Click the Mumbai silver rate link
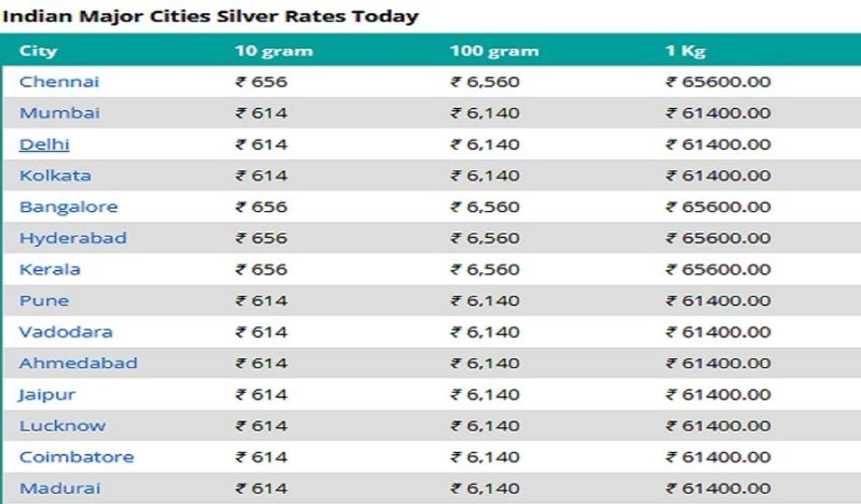This screenshot has width=861, height=504. [59, 113]
